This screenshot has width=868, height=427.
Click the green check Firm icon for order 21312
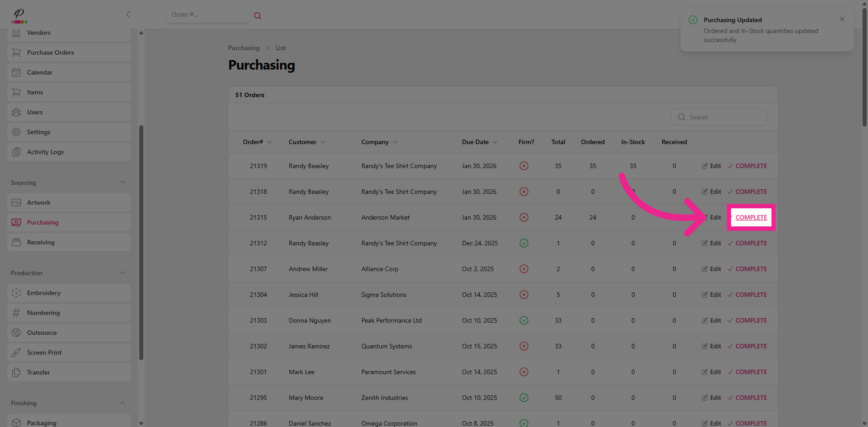click(524, 243)
